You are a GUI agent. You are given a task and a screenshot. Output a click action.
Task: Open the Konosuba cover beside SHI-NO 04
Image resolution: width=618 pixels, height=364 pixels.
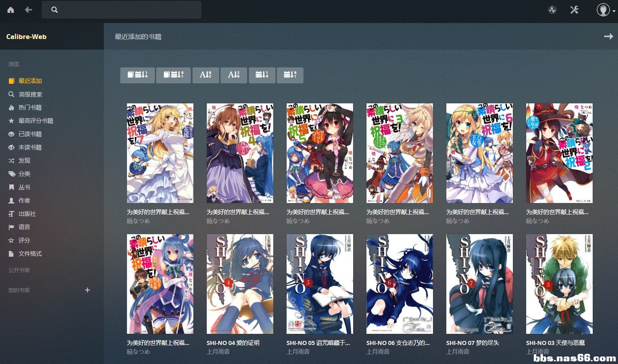point(160,284)
